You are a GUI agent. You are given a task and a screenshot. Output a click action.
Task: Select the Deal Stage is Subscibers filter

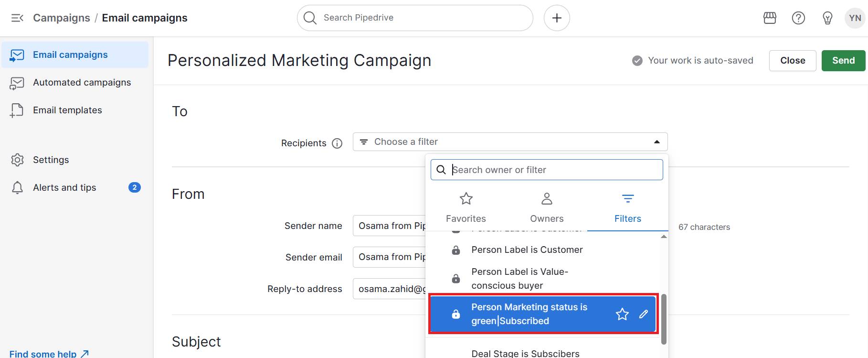[x=525, y=353]
